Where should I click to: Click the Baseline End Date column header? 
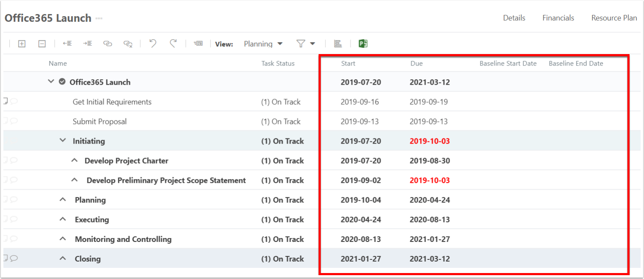tap(576, 63)
